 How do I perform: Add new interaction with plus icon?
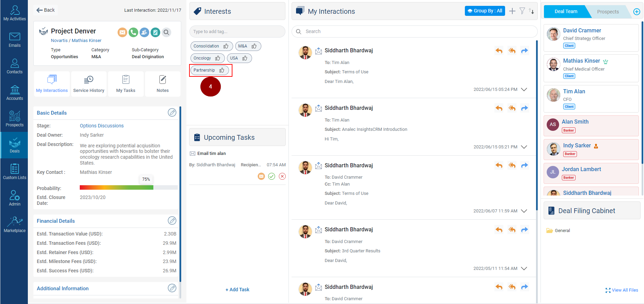512,11
